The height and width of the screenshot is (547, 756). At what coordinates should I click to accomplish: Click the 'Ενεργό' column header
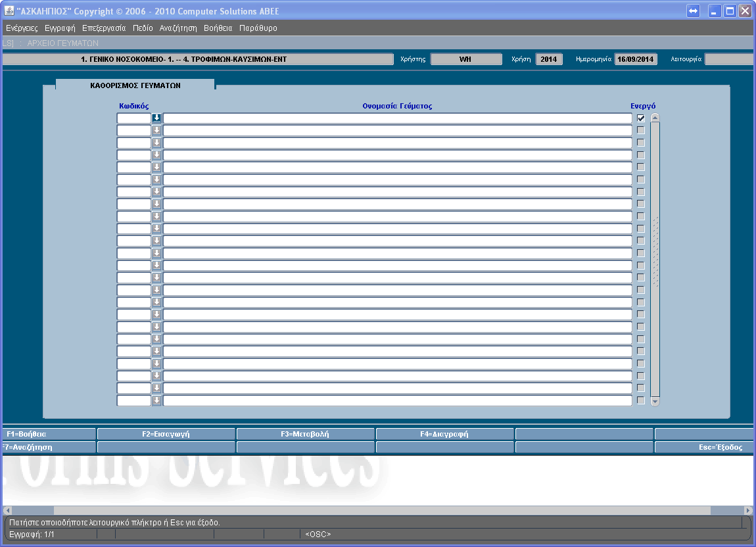643,106
